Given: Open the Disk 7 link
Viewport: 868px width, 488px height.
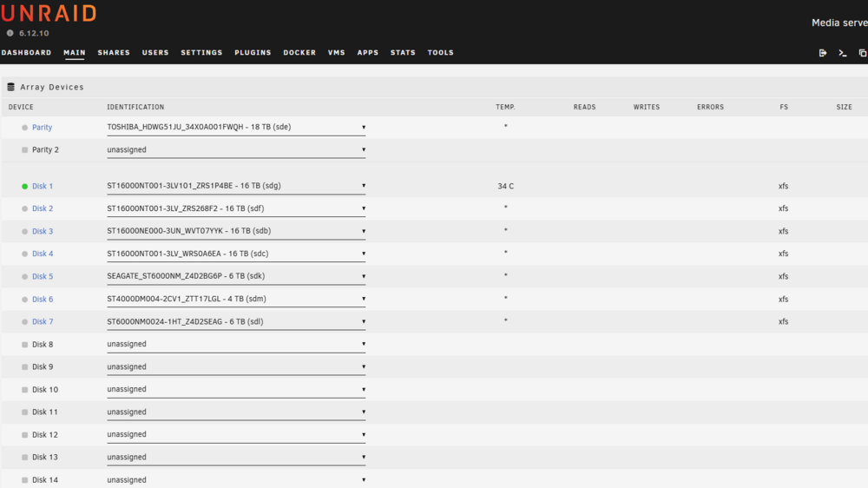Looking at the screenshot, I should [x=43, y=322].
